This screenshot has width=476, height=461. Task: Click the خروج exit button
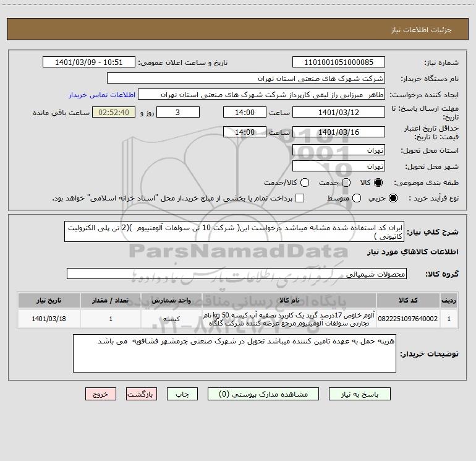[x=101, y=394]
